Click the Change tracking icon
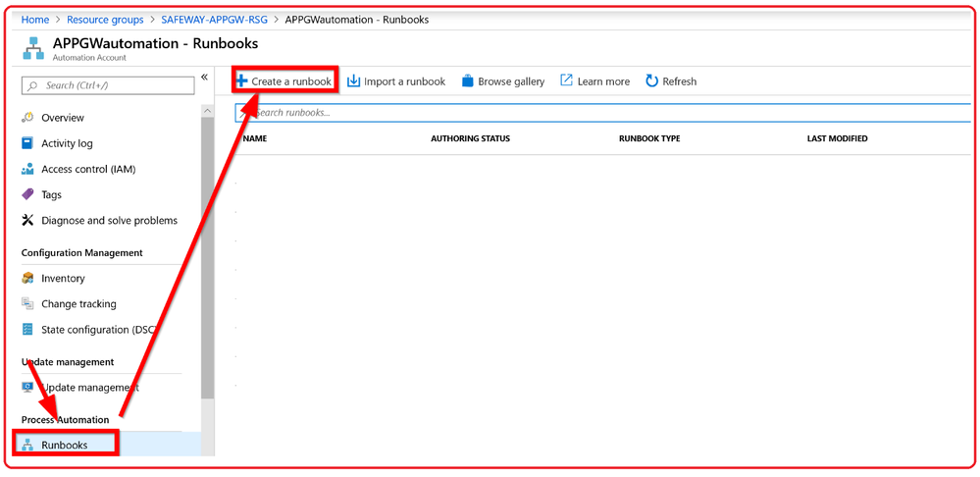980x477 pixels. (x=27, y=304)
